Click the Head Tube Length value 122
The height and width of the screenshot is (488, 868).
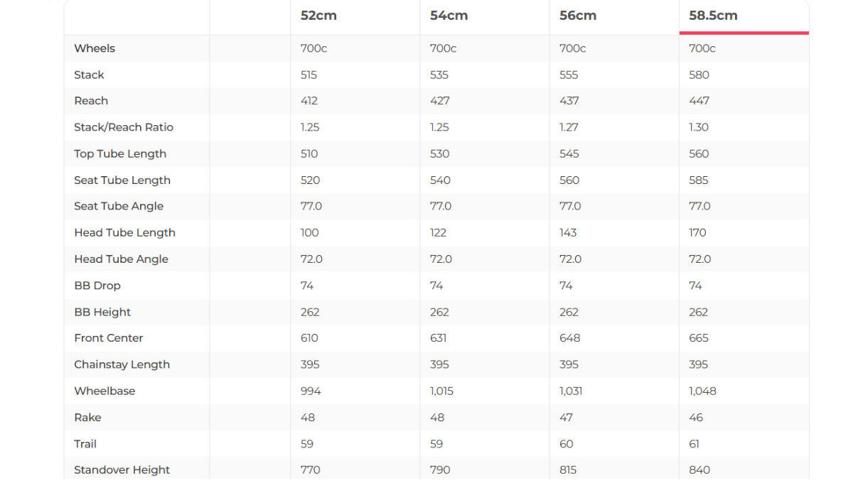tap(438, 232)
